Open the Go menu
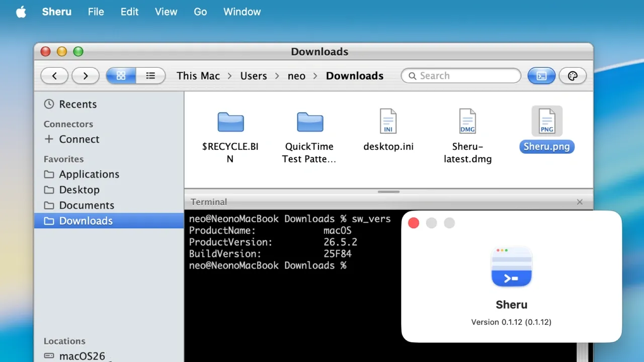This screenshot has width=644, height=362. pos(200,12)
